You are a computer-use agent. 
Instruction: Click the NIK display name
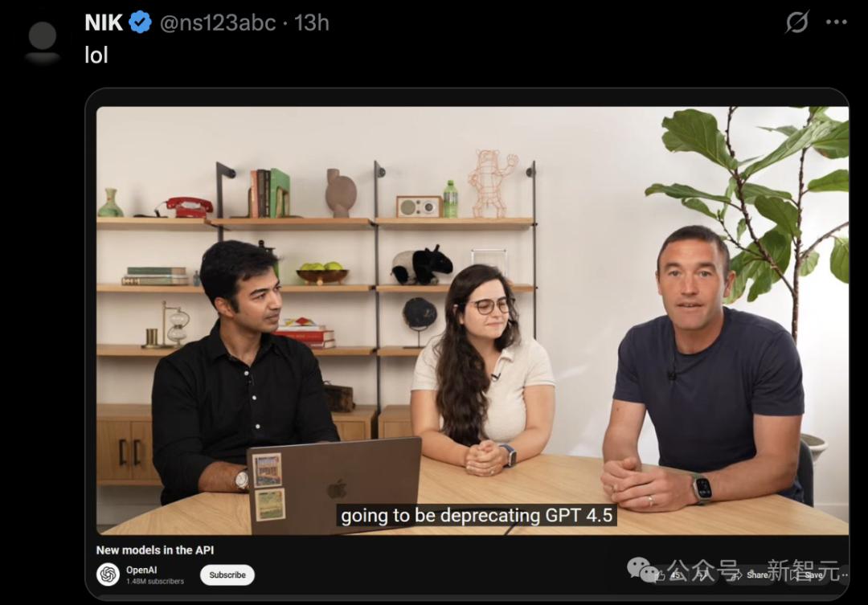point(104,22)
